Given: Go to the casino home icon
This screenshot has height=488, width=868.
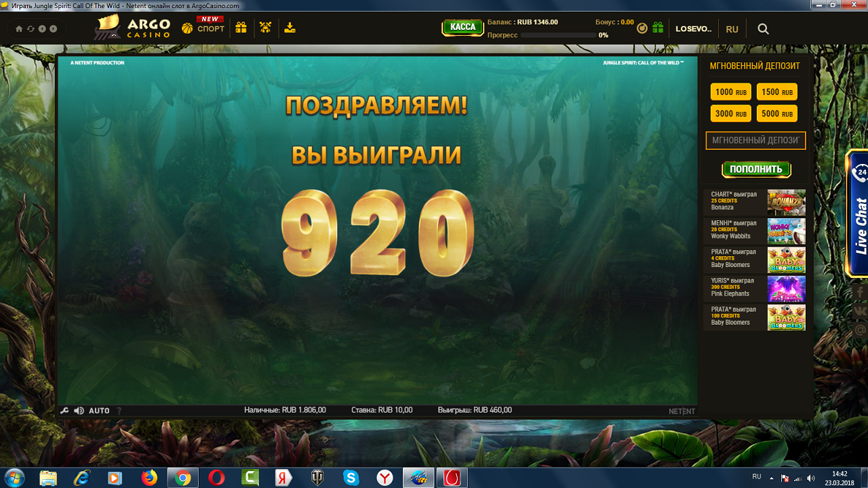Looking at the screenshot, I should 19,28.
